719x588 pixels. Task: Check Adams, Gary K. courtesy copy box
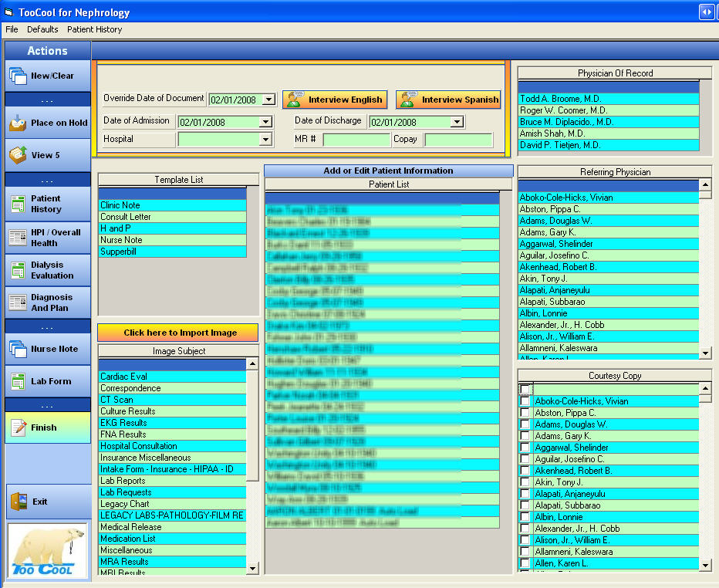[525, 436]
